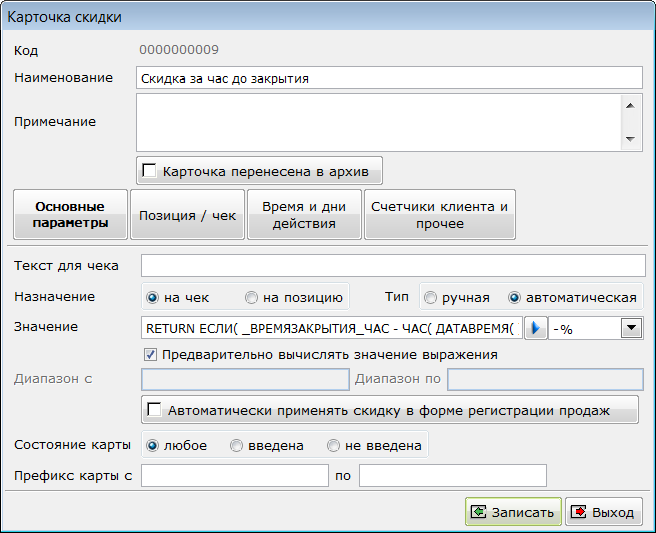Open the expression editor arrow next to Значение

pyautogui.click(x=536, y=328)
